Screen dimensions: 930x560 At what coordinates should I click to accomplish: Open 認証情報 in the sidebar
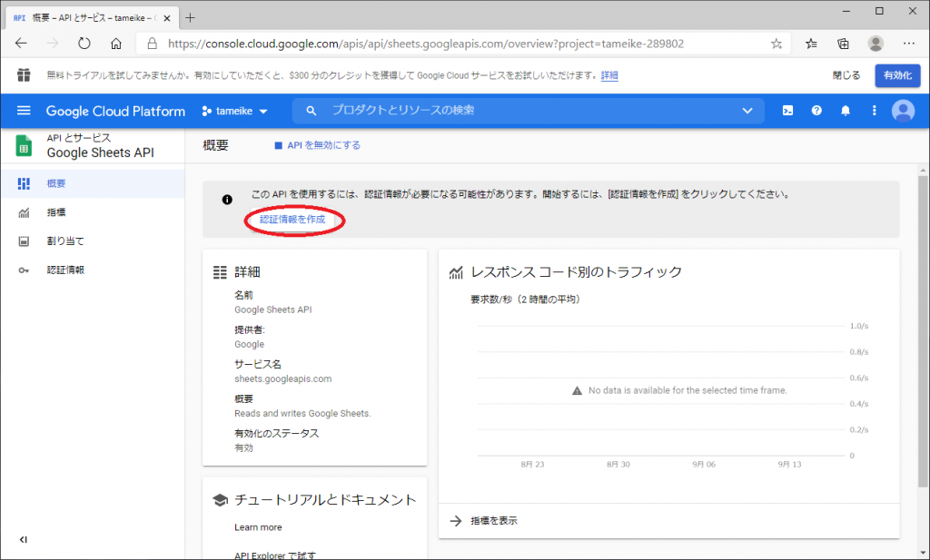pyautogui.click(x=65, y=270)
